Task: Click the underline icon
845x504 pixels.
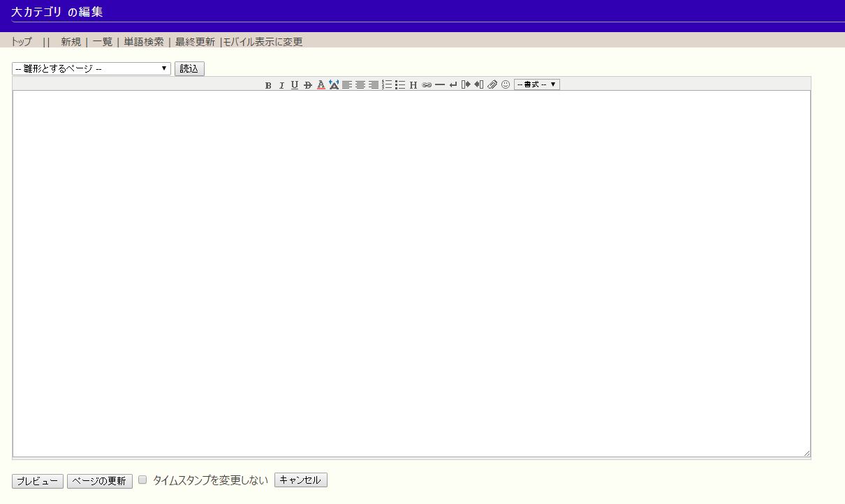Action: tap(295, 85)
